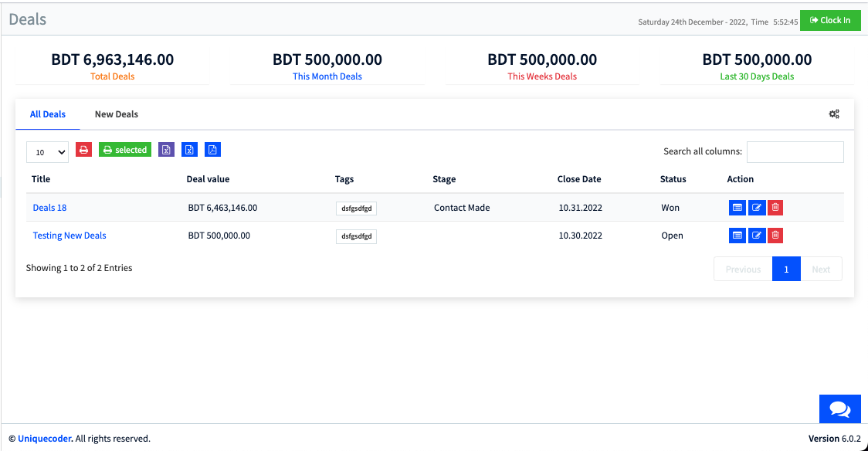The width and height of the screenshot is (868, 451).
Task: Edit the Testing New Deals row
Action: tap(757, 236)
